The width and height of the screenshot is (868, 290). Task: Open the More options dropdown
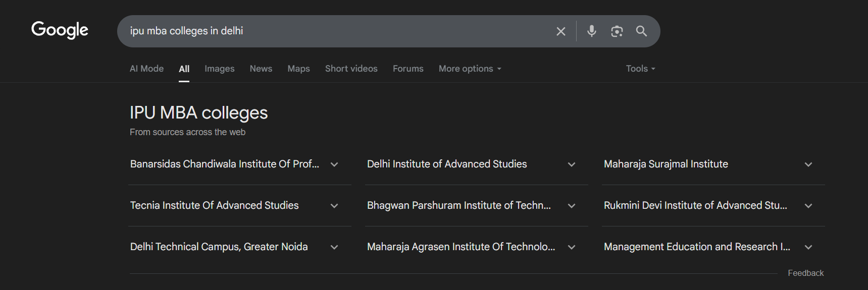470,69
